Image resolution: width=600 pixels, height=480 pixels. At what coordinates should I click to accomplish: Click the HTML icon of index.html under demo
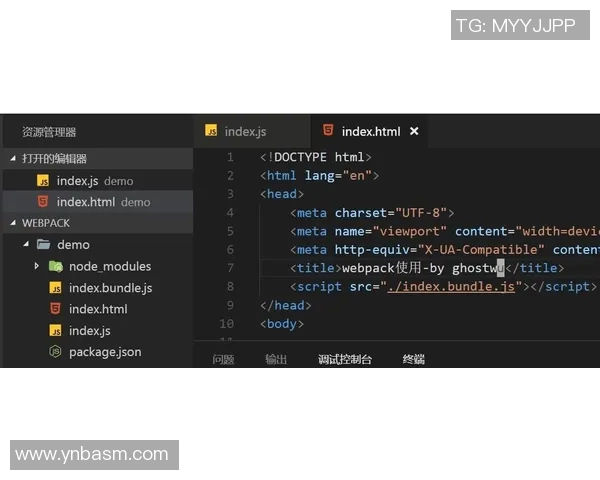point(56,309)
